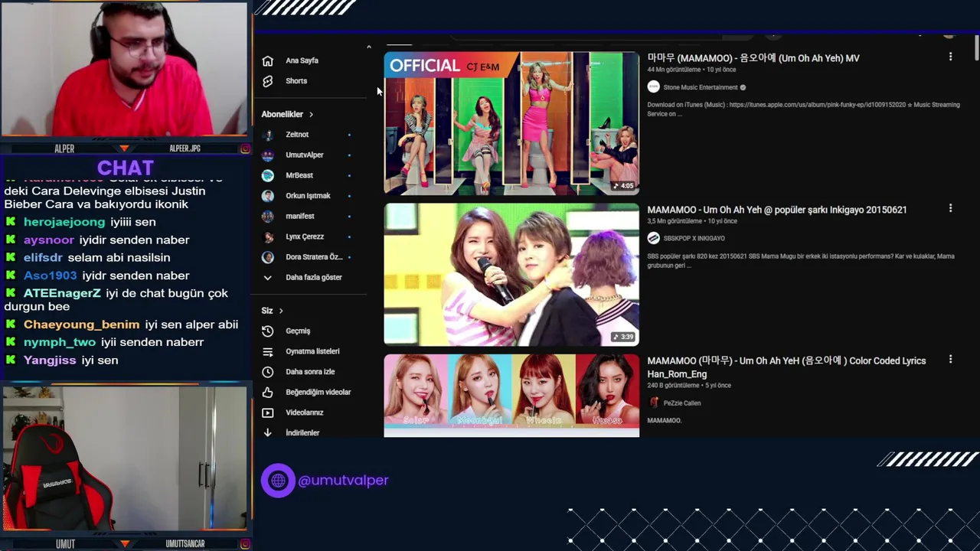
Task: Open Oynatma listeleri menu item
Action: click(x=312, y=351)
